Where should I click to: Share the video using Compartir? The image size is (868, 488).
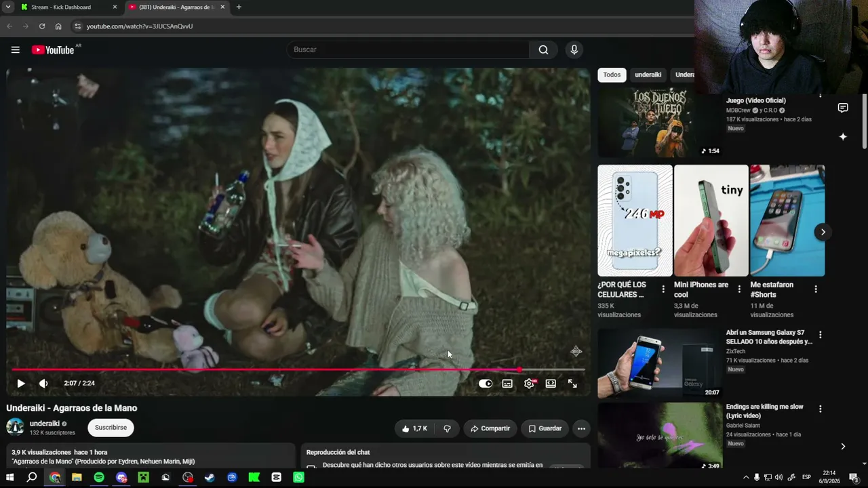click(490, 428)
